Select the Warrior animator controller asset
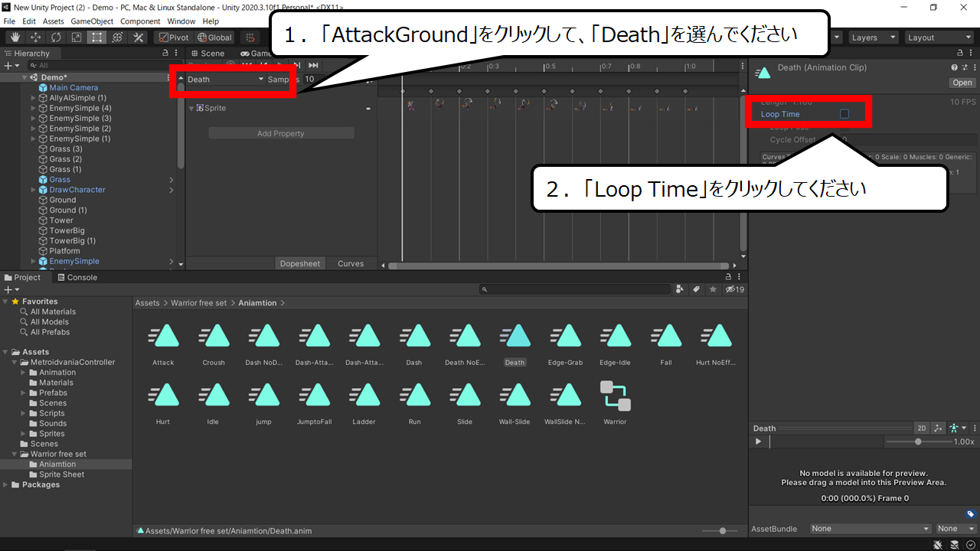The image size is (980, 551). pos(615,403)
